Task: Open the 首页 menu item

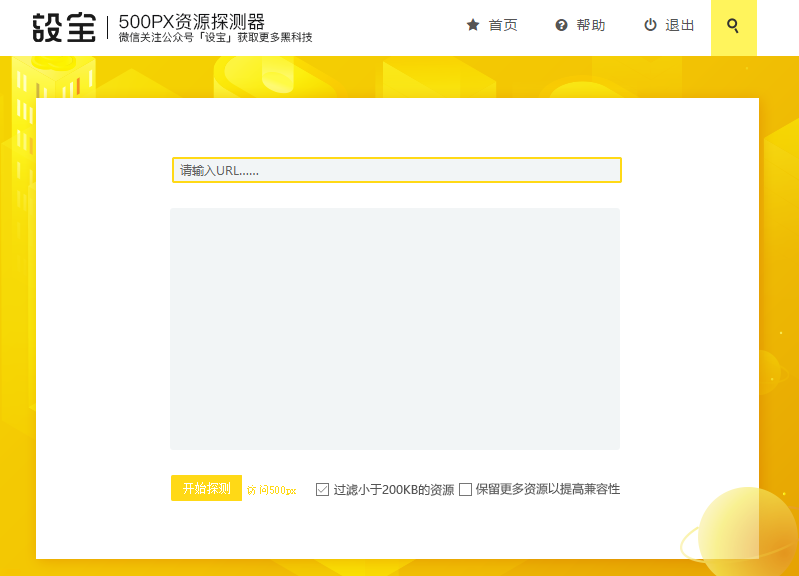Action: pos(503,25)
